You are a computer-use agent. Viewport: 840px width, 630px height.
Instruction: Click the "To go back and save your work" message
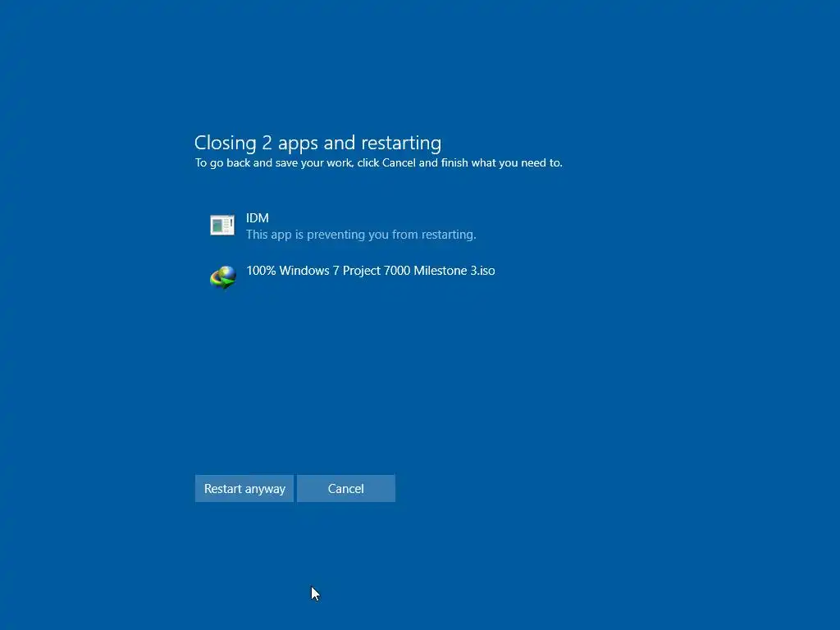tap(379, 163)
